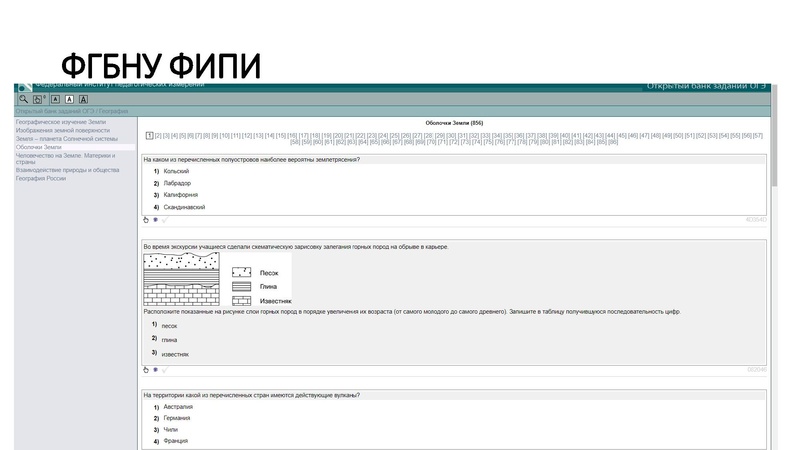Click breadcrumb 'Открытый банк заданий ОГЭ / География'
Image resolution: width=800 pixels, height=450 pixels.
(71, 111)
